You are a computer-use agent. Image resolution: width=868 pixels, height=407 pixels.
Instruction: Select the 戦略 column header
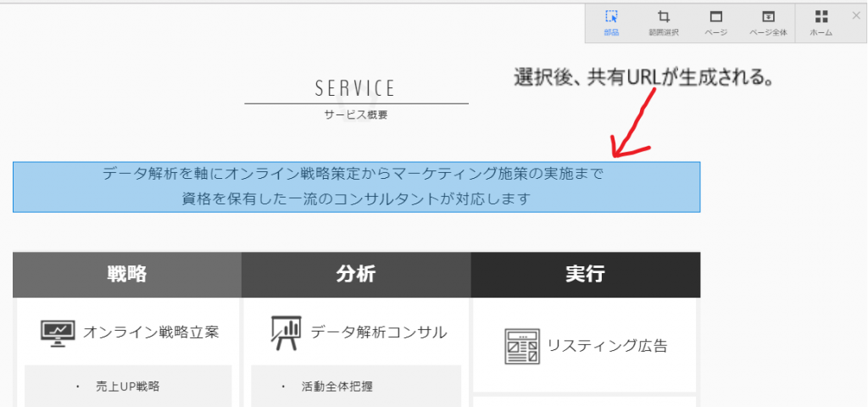coord(127,275)
